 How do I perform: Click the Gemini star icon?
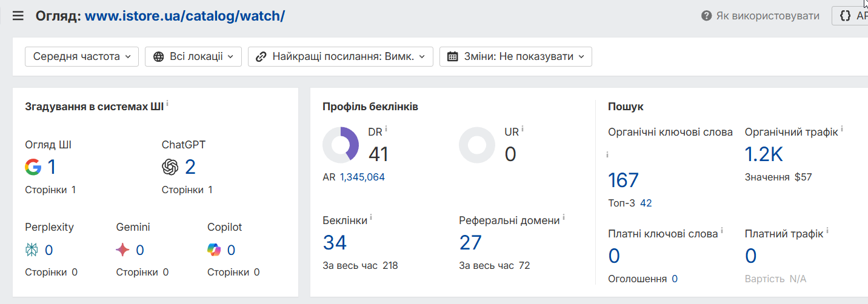tap(123, 249)
